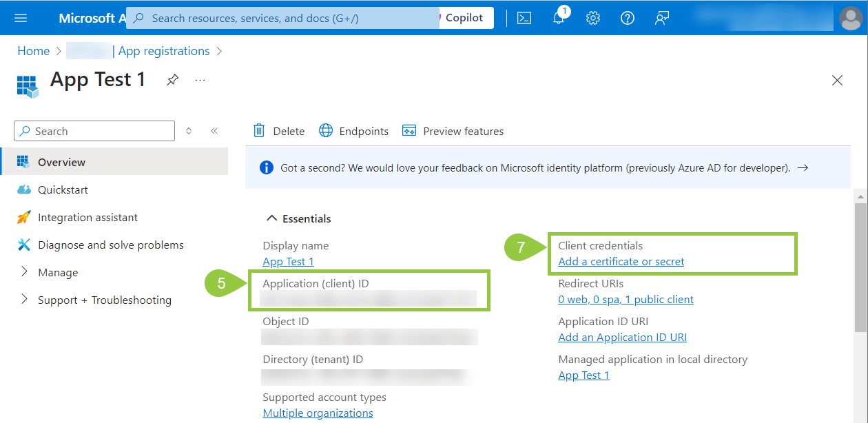Click the sidebar Search field

click(94, 131)
